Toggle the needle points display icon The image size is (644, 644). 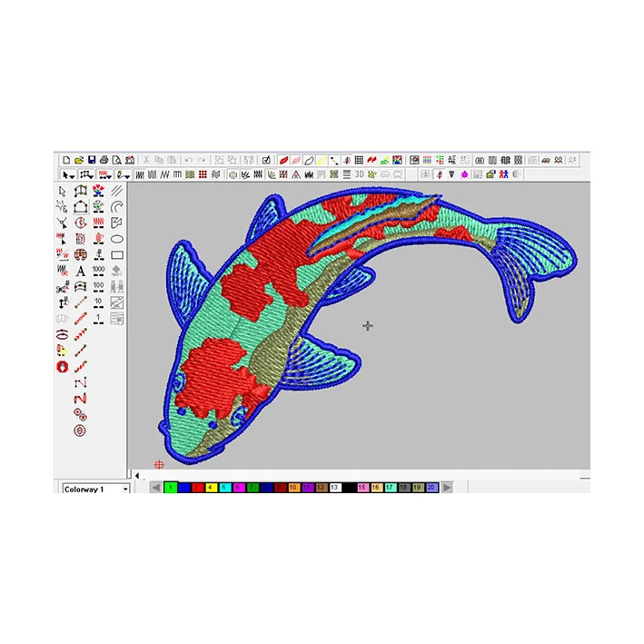pos(347,160)
